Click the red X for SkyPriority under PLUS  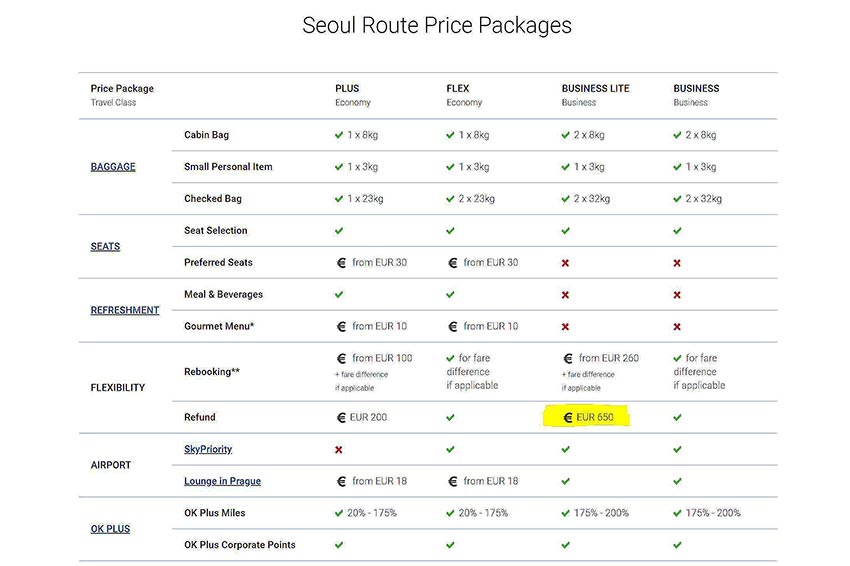(339, 450)
